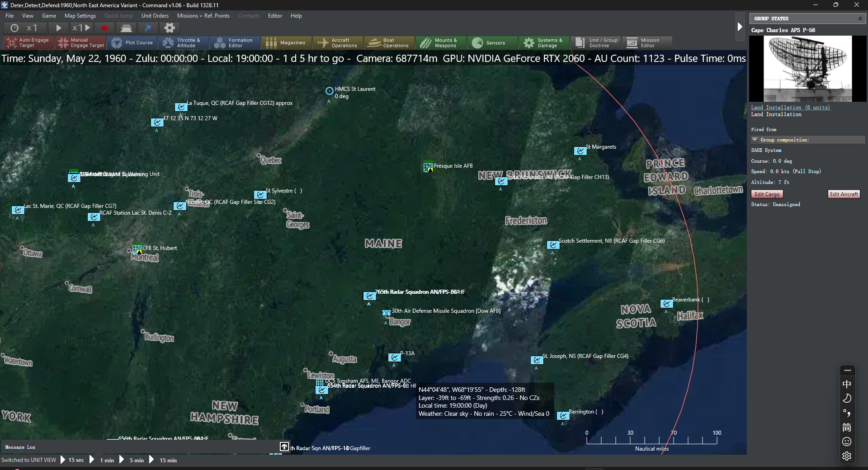The image size is (868, 470).
Task: Select the Barrington radar unit icon
Action: point(563,416)
